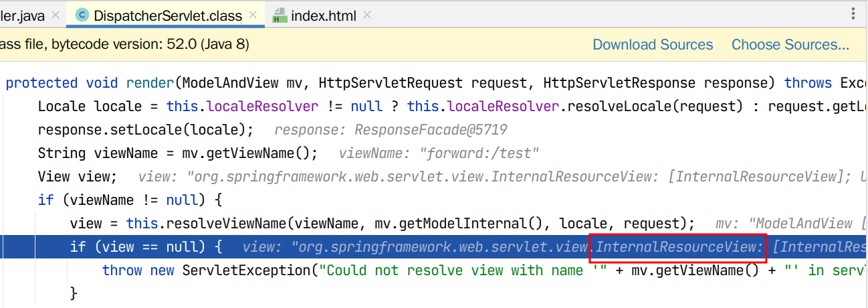868x308 pixels.
Task: Switch to the DispatcherServlet.class tab
Action: (158, 15)
